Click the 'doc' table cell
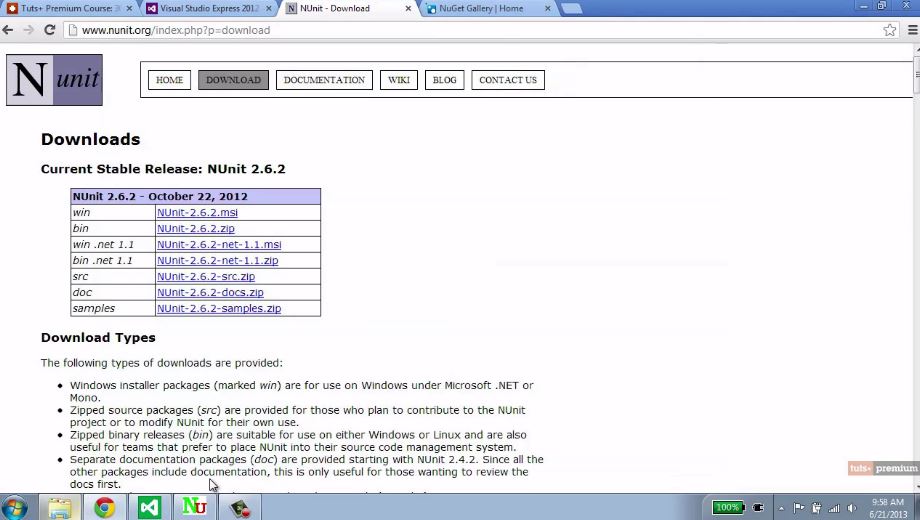The width and height of the screenshot is (920, 520). click(113, 292)
